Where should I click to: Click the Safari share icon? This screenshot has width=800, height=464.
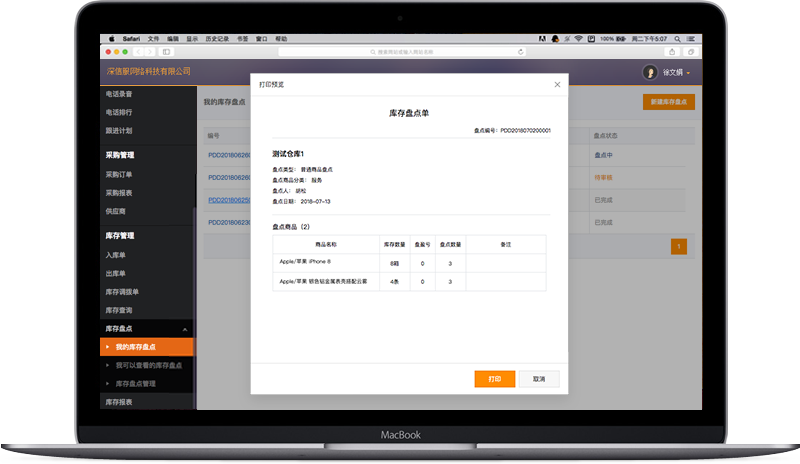[673, 51]
